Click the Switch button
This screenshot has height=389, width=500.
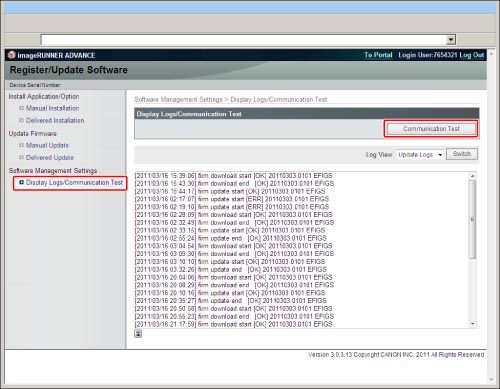(462, 154)
